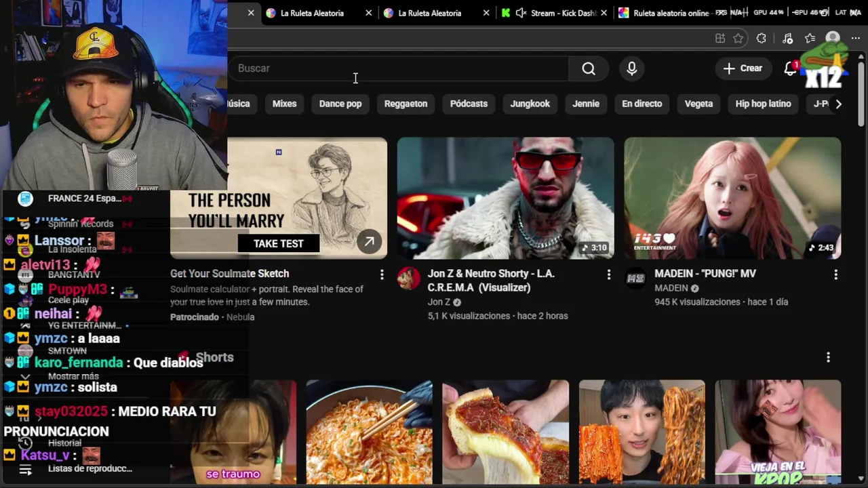
Task: Open Get Your Soulmate Sketch title link
Action: click(x=229, y=273)
